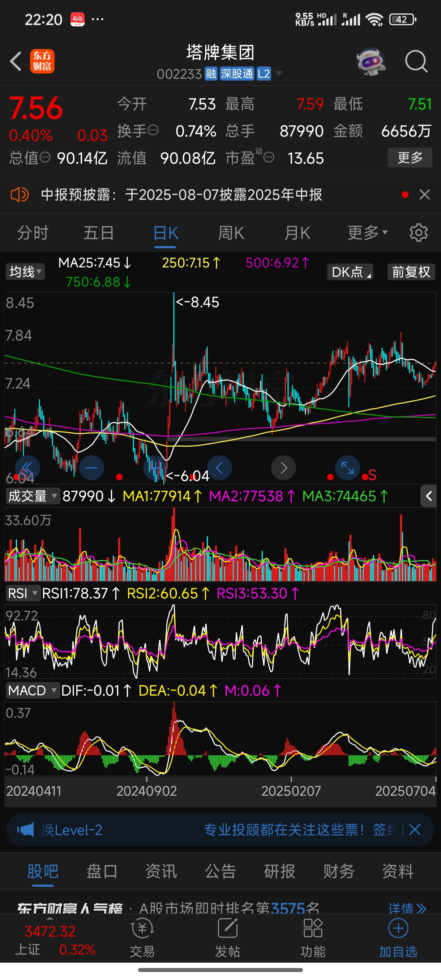Open the 股吧 tab
This screenshot has width=441, height=980.
(x=43, y=871)
